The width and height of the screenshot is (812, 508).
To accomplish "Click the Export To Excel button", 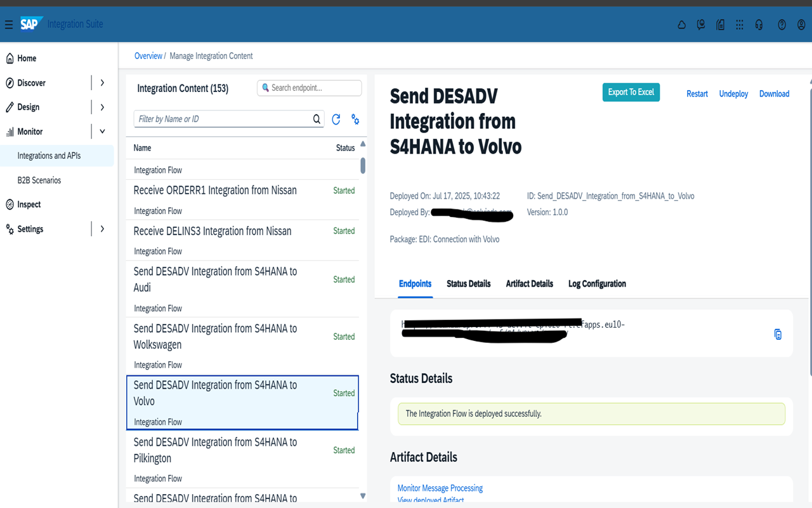I will tap(631, 92).
